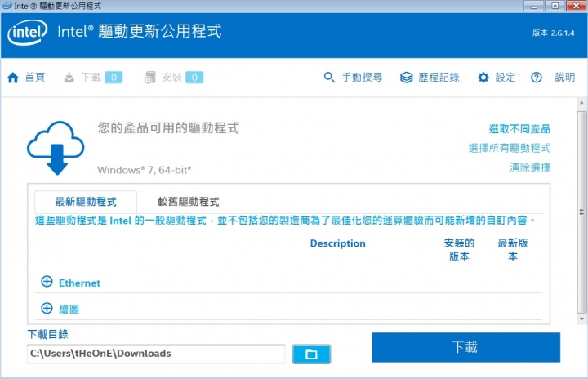Close the Intel updater window

click(576, 6)
